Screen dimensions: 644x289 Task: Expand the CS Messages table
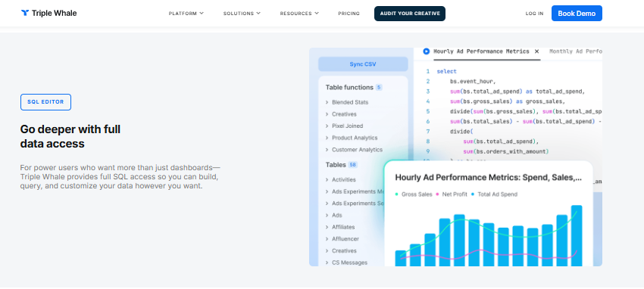tap(346, 263)
